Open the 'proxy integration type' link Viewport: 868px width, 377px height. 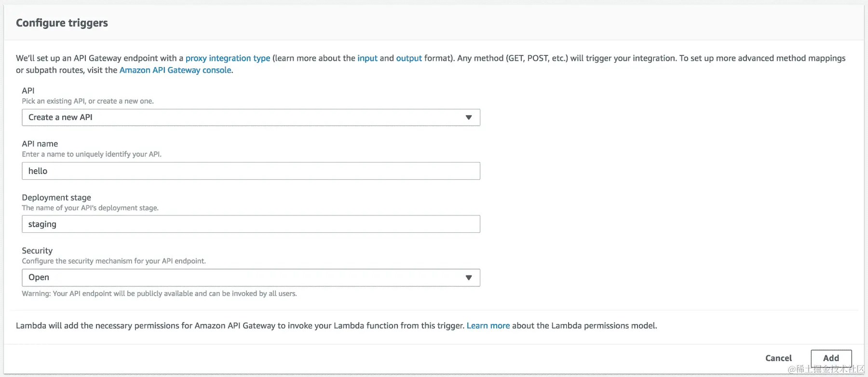(x=228, y=58)
